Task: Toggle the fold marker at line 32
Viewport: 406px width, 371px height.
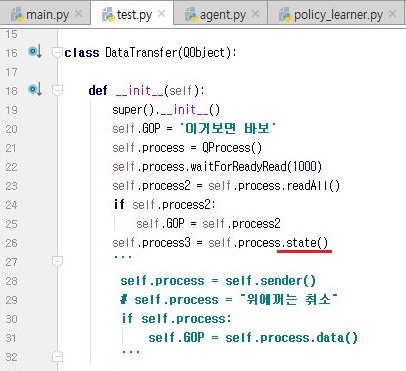Action: pyautogui.click(x=57, y=357)
